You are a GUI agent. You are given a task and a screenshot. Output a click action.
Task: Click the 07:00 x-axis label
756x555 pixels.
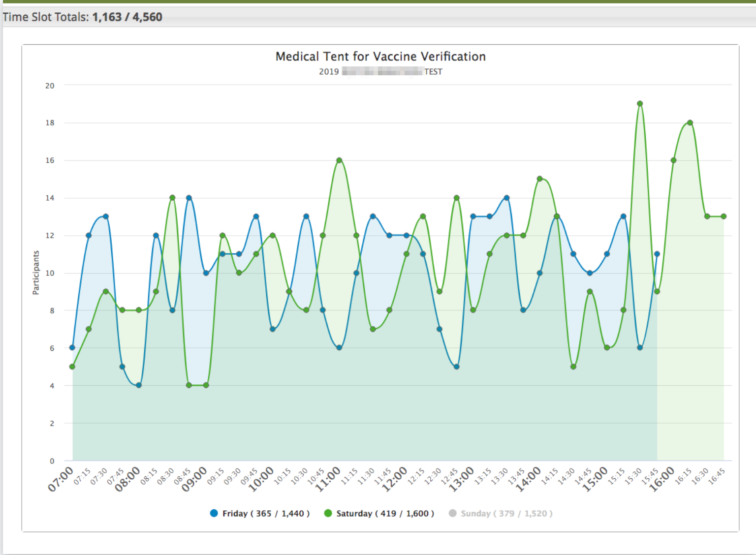point(61,479)
